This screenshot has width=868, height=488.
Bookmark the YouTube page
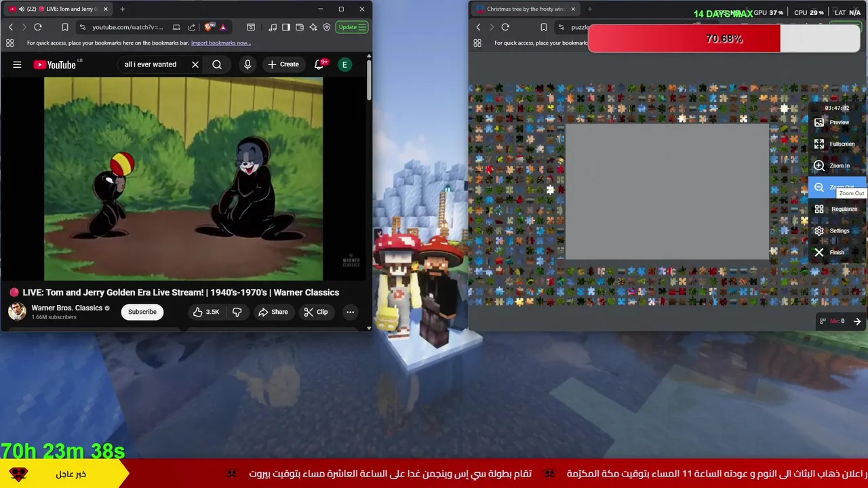click(65, 27)
